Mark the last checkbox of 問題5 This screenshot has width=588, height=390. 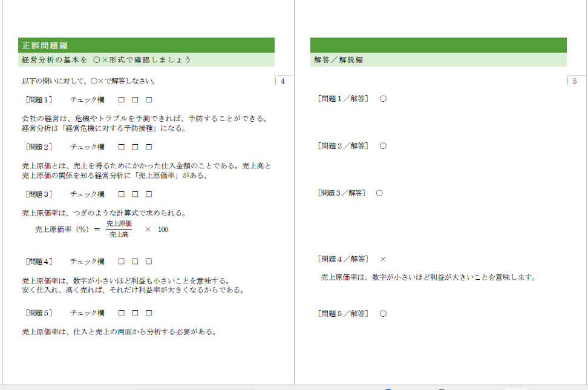pyautogui.click(x=149, y=313)
